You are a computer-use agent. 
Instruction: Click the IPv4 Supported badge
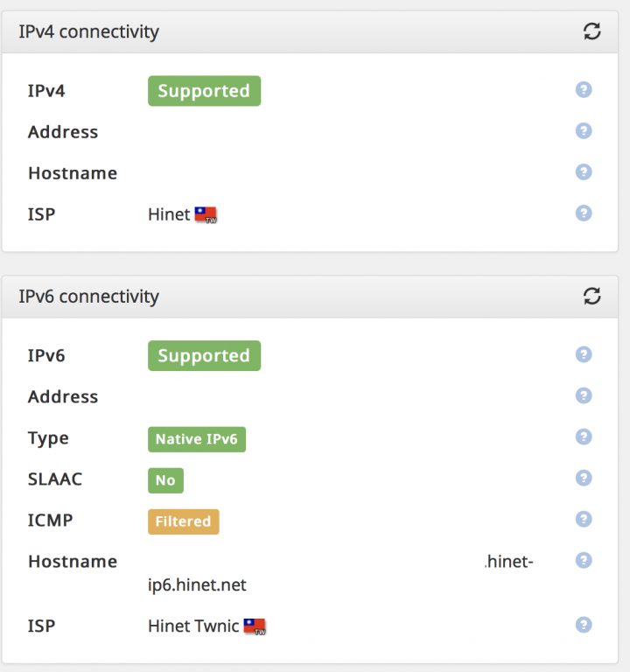click(205, 91)
